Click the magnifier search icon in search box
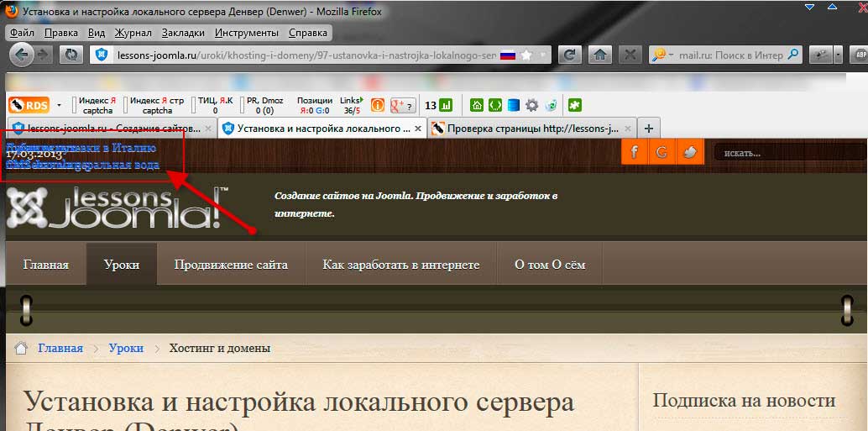The image size is (868, 431). [x=793, y=55]
